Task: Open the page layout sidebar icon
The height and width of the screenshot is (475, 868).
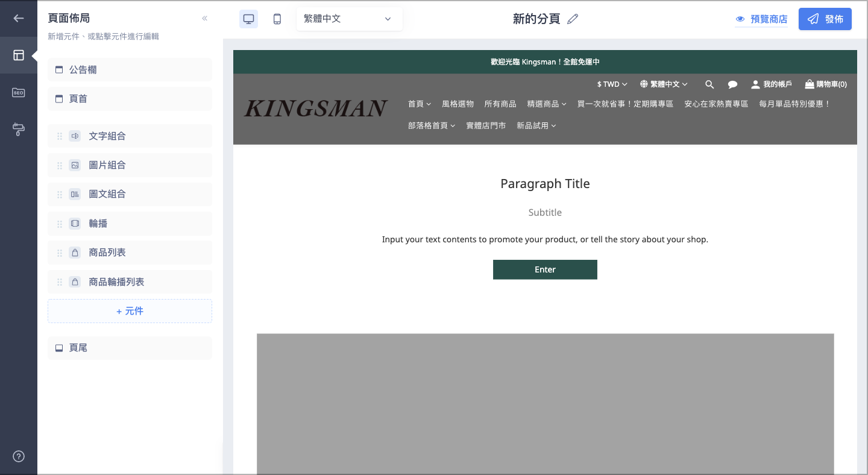Action: 19,55
